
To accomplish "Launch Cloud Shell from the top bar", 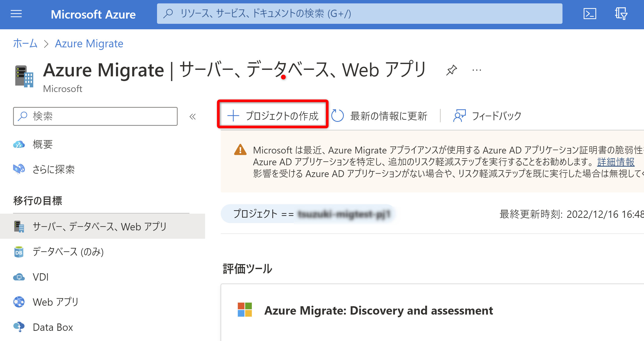I will coord(590,14).
